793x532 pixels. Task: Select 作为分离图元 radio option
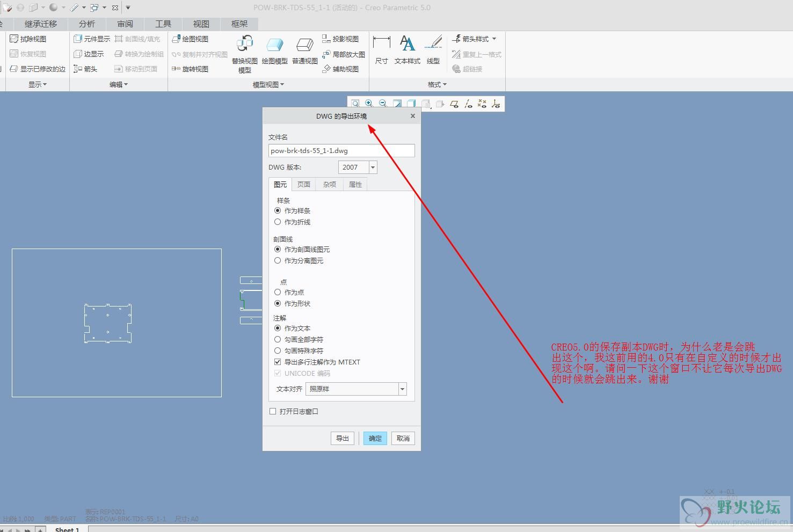(278, 260)
